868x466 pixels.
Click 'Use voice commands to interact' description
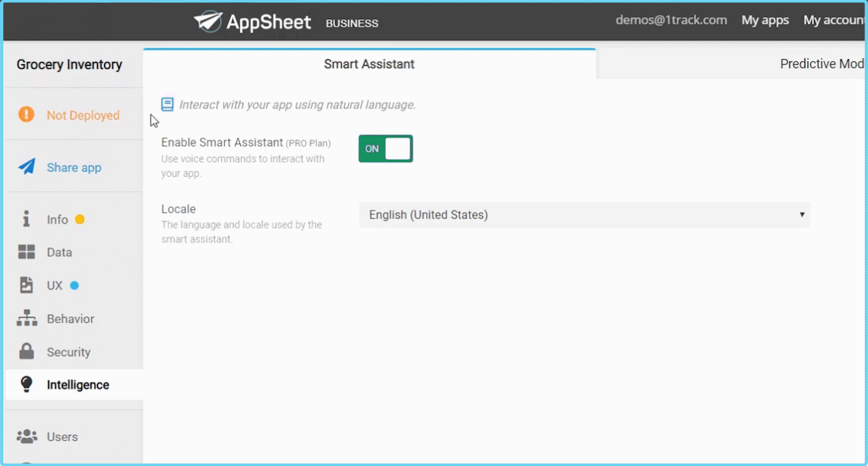[243, 166]
